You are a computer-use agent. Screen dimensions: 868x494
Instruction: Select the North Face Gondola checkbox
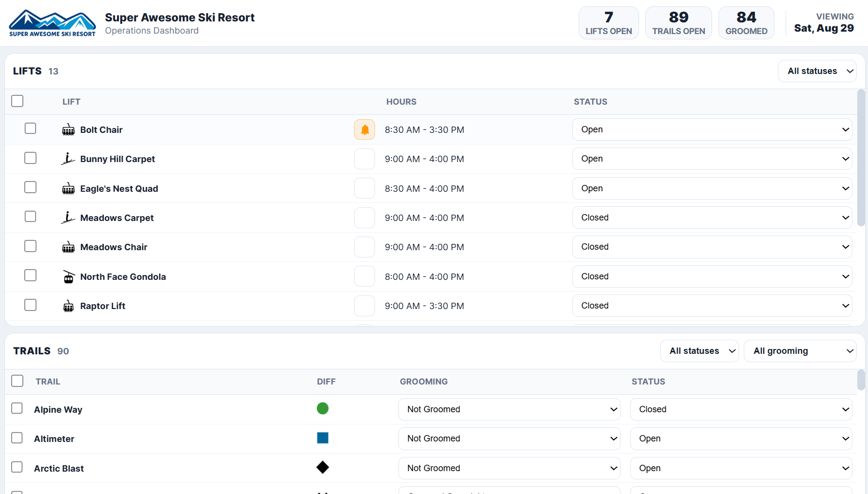point(31,275)
